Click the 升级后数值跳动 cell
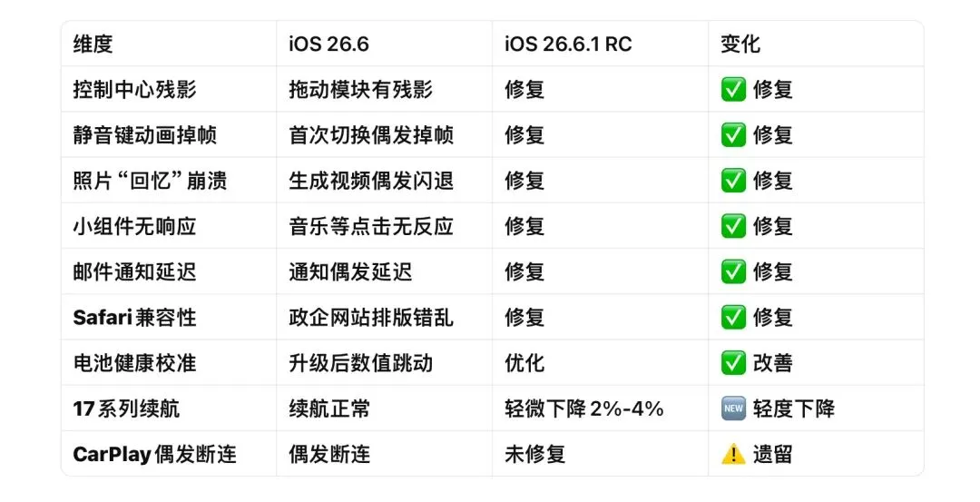Viewport: 980px width, 502px height. (x=360, y=363)
